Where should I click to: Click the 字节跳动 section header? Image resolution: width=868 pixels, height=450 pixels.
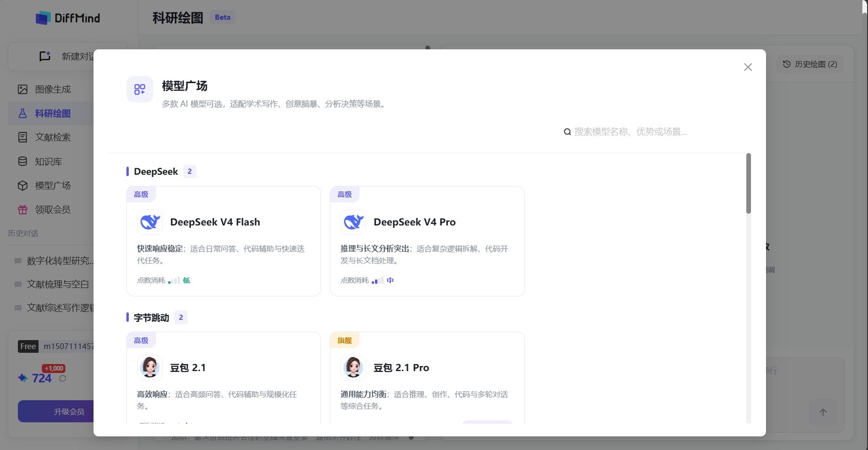151,318
